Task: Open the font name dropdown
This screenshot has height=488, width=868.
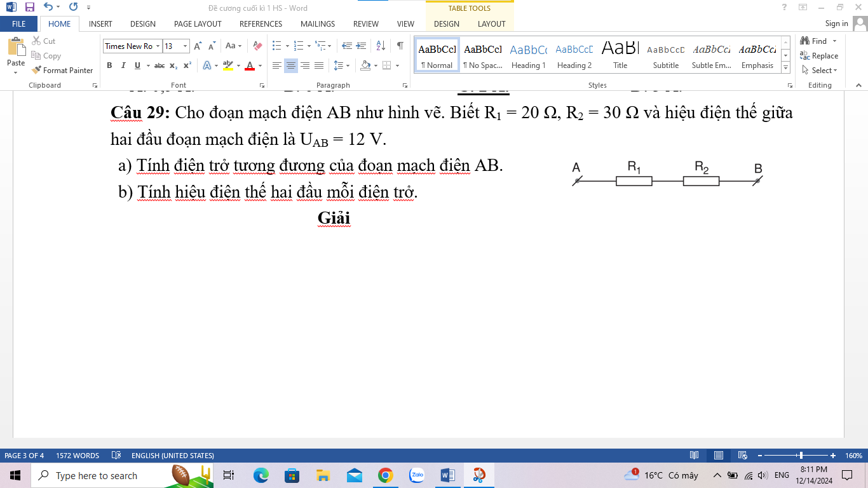Action: tap(158, 46)
